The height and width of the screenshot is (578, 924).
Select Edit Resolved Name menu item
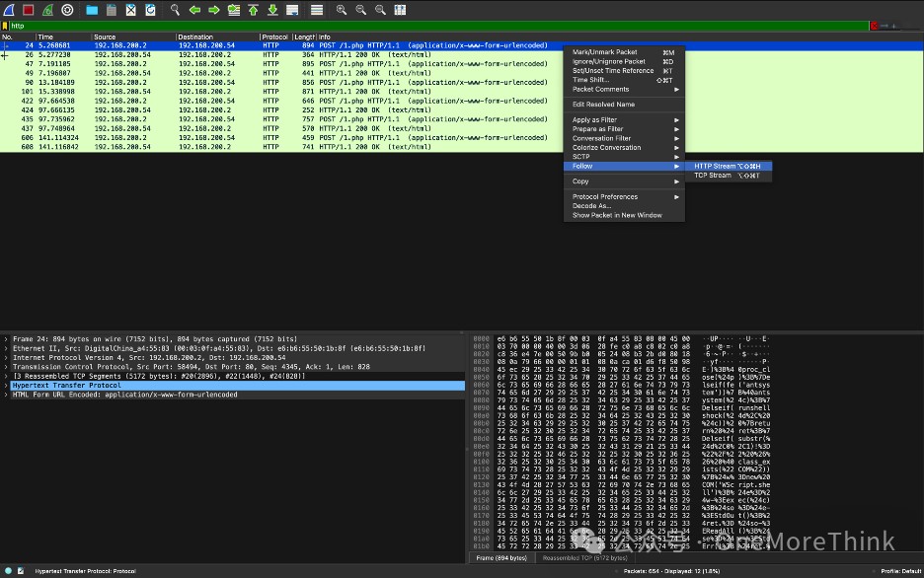click(x=624, y=105)
